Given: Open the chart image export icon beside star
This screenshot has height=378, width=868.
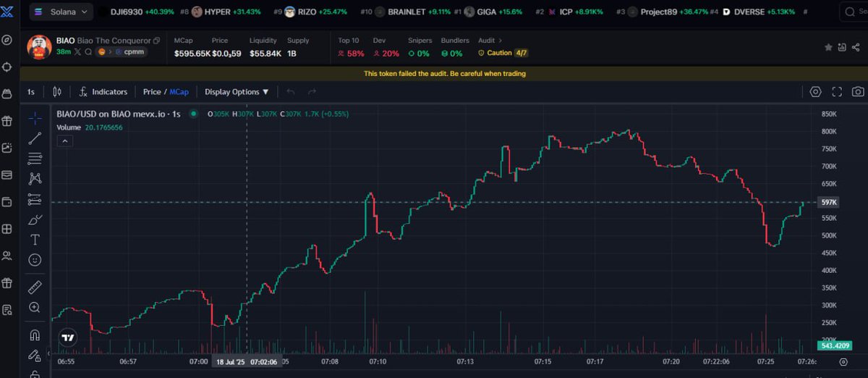Looking at the screenshot, I should (x=842, y=47).
